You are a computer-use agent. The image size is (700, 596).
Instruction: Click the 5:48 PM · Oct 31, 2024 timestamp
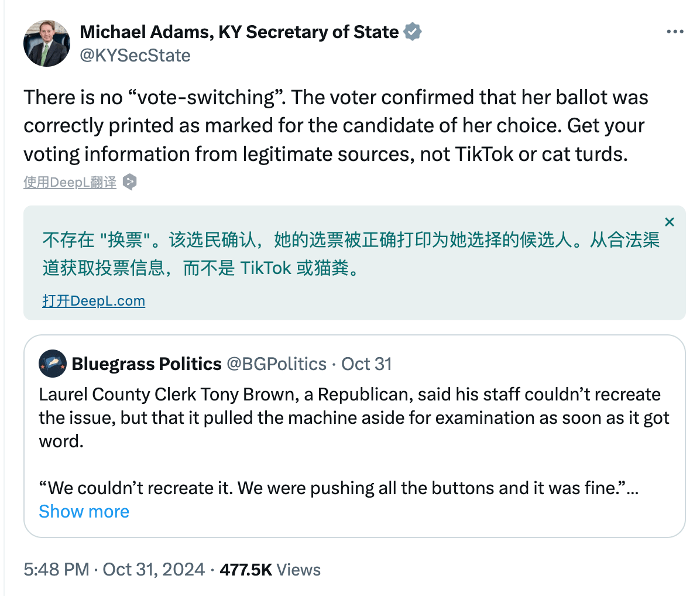[114, 570]
